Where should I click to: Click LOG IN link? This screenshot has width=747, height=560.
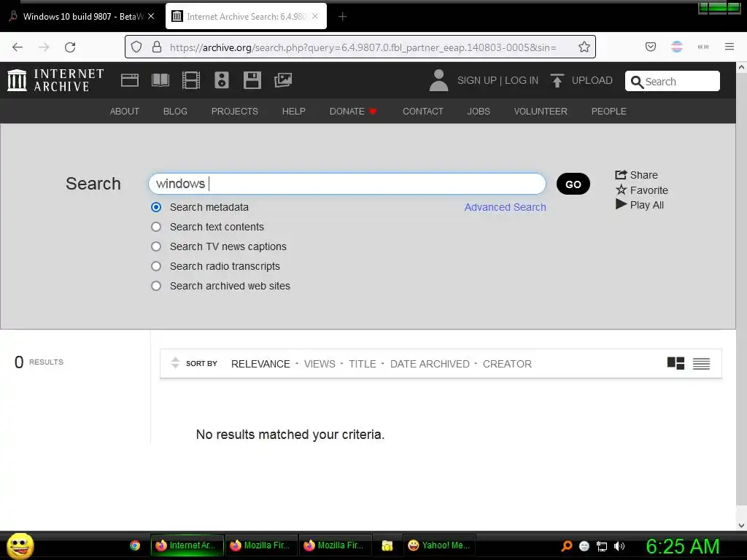pyautogui.click(x=522, y=80)
